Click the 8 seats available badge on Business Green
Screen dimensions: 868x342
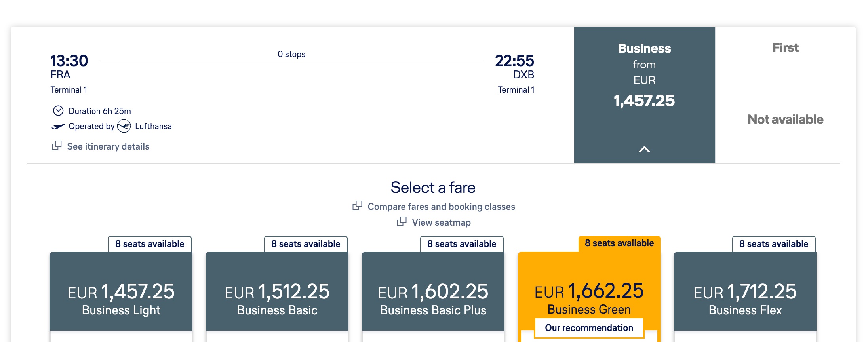[619, 243]
